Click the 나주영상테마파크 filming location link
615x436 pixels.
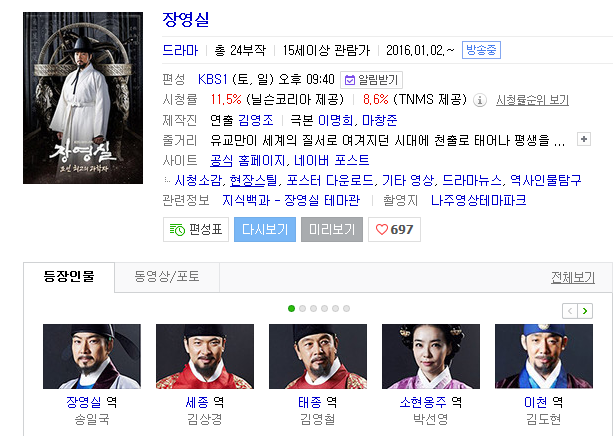point(479,200)
